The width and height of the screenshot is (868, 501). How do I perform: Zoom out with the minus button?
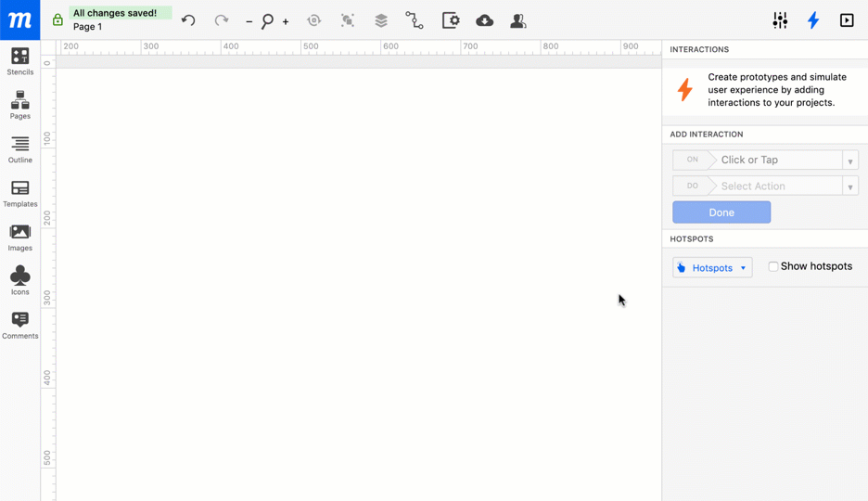point(249,21)
